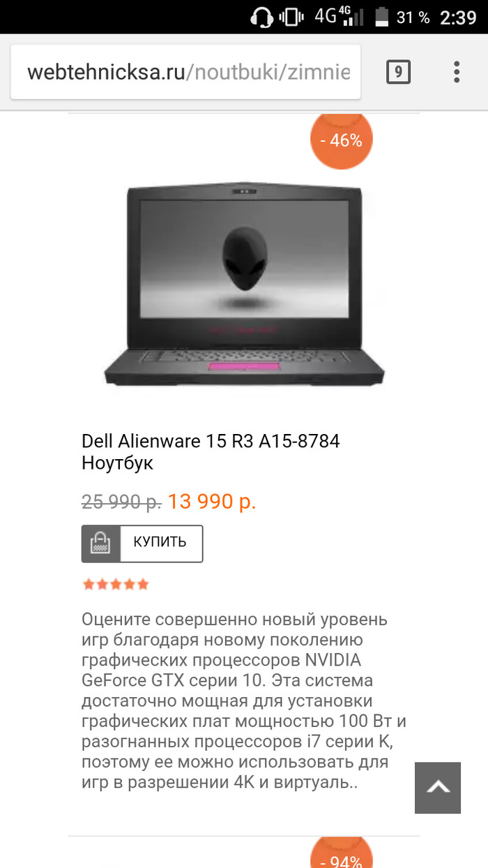Tap the headphones icon in status bar
The image size is (488, 868).
261,17
